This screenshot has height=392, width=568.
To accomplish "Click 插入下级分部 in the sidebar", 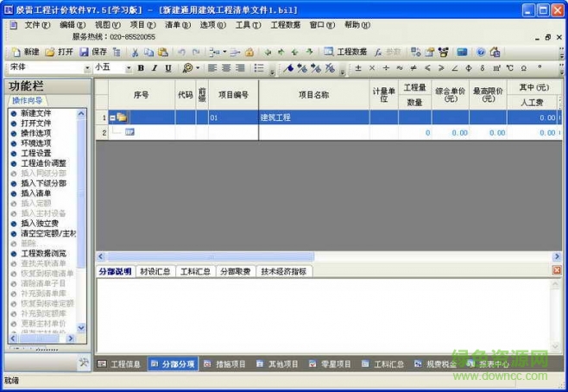I will click(43, 184).
